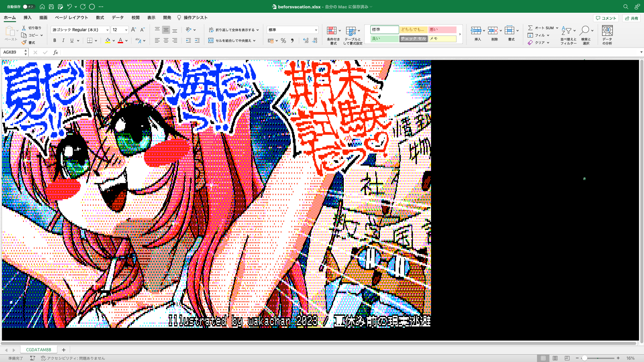The image size is (644, 362).
Task: Expand the borders dropdown arrow
Action: tap(96, 41)
